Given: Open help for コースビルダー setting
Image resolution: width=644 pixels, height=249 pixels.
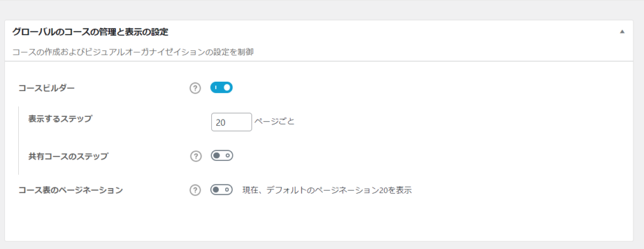Looking at the screenshot, I should (x=195, y=88).
